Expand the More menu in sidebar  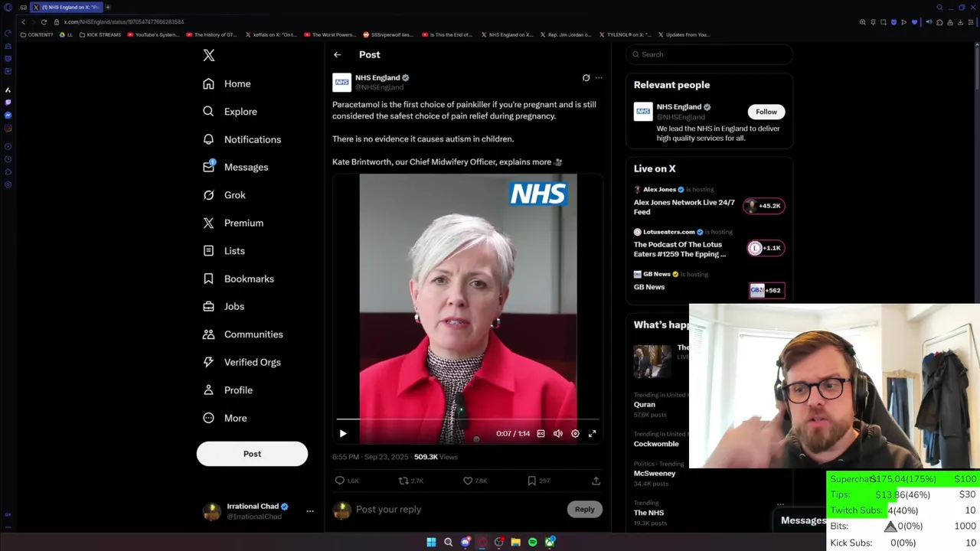(224, 418)
